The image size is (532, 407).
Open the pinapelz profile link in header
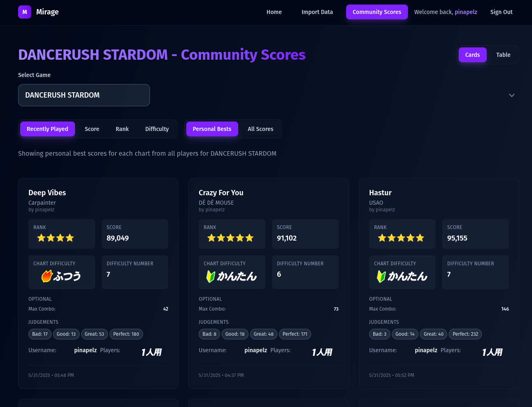point(466,12)
